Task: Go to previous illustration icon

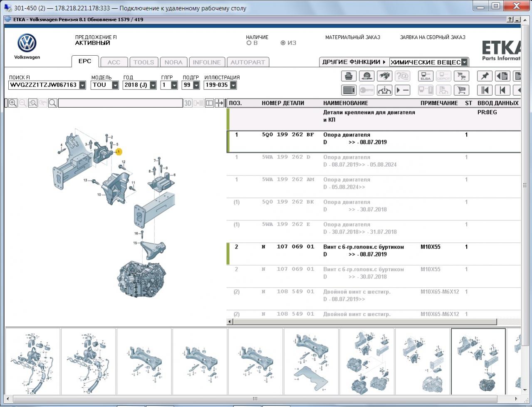Action: [502, 90]
